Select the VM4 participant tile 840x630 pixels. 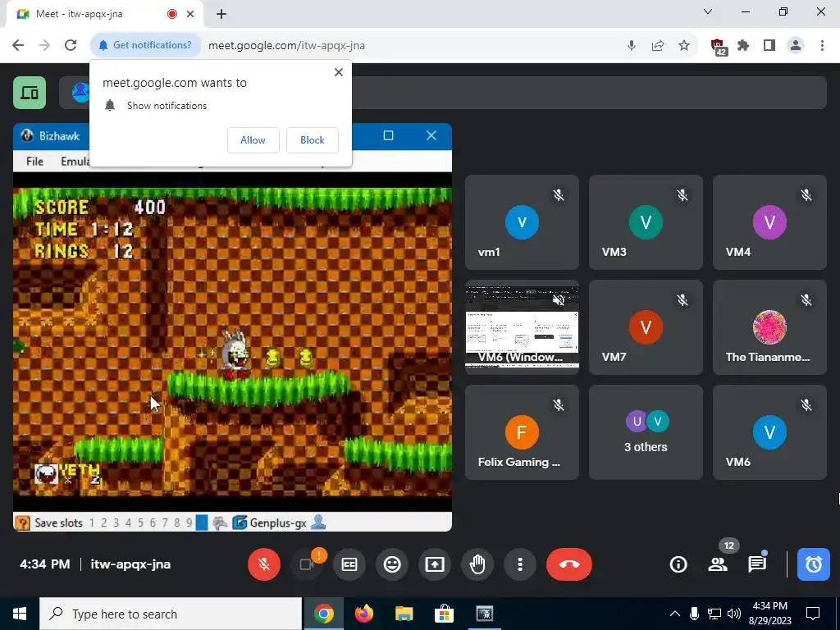(769, 222)
